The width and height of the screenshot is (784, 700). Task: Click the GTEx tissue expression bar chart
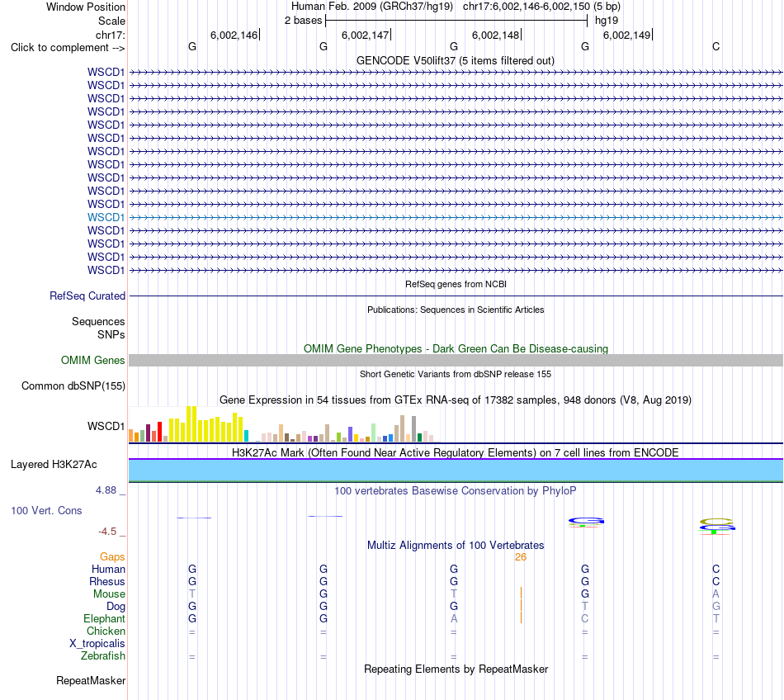tap(284, 424)
